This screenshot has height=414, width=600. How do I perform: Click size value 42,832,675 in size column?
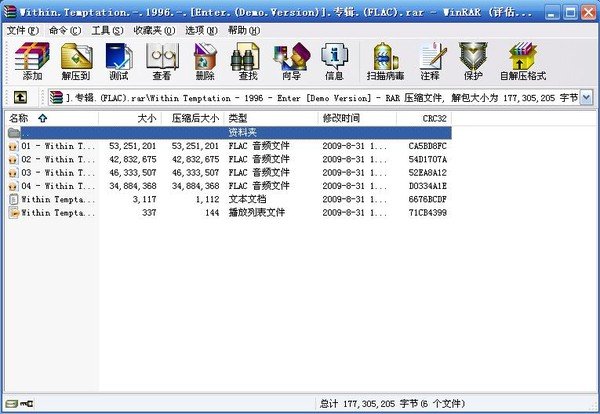click(x=132, y=160)
